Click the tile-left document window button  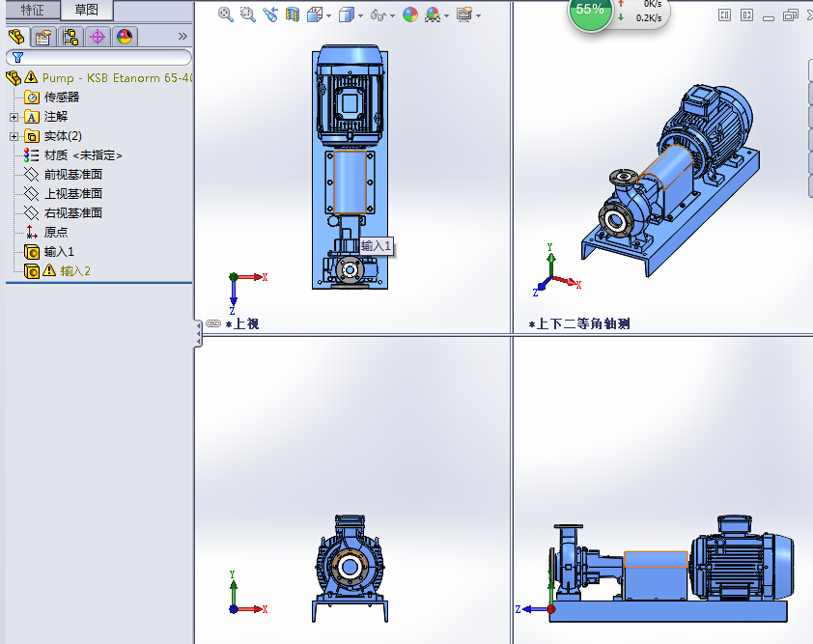[724, 15]
